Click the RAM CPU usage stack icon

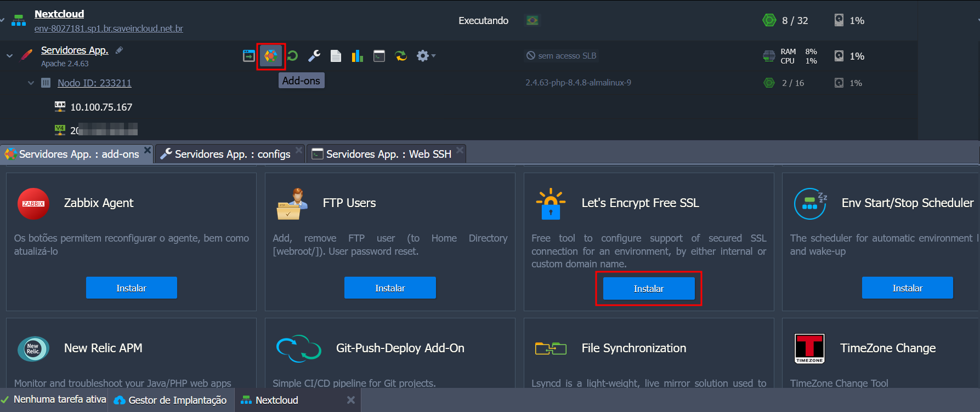tap(769, 56)
